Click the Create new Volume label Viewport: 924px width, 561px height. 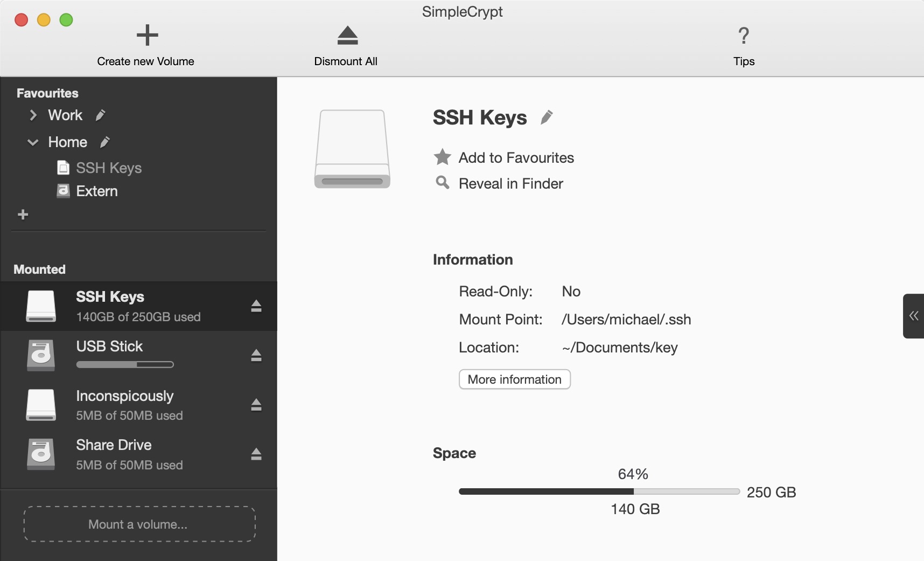pos(145,61)
